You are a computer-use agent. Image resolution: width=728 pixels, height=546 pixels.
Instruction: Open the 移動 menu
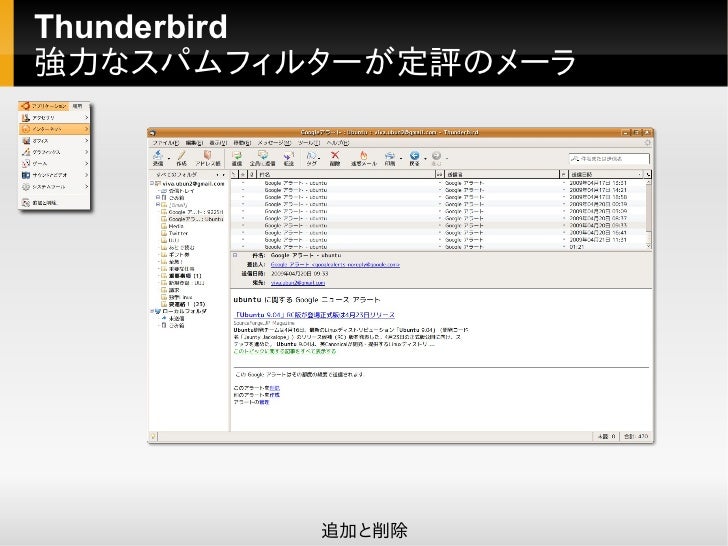pos(241,143)
